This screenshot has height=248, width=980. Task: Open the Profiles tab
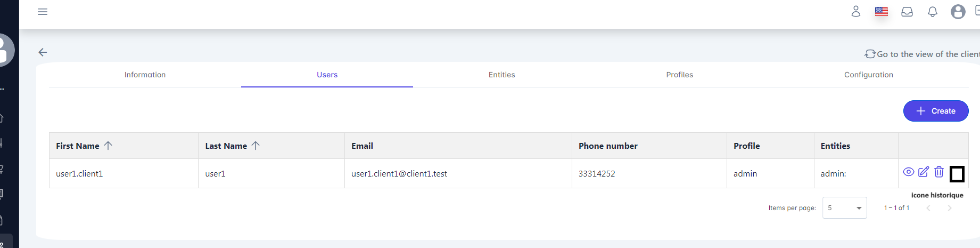coord(679,75)
